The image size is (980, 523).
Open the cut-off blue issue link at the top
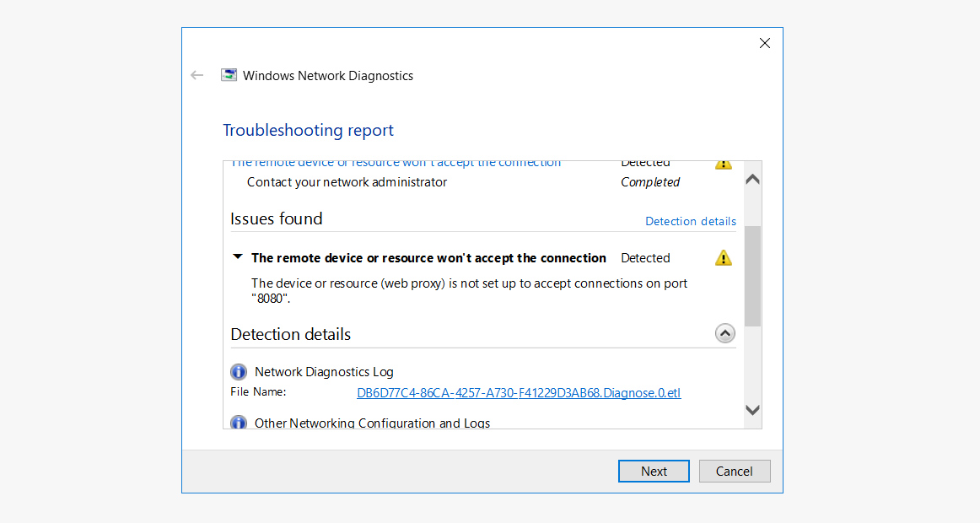pyautogui.click(x=396, y=164)
